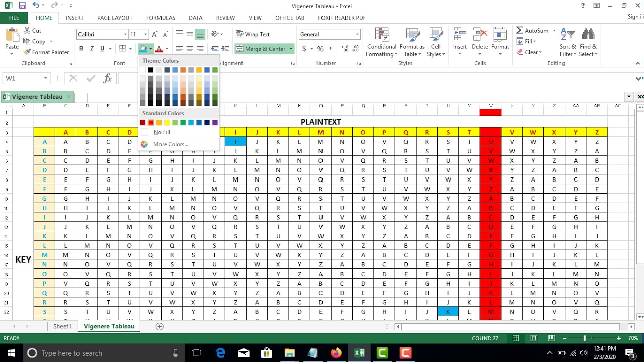Switch to the Sheet1 worksheet tab
644x362 pixels.
pyautogui.click(x=62, y=326)
